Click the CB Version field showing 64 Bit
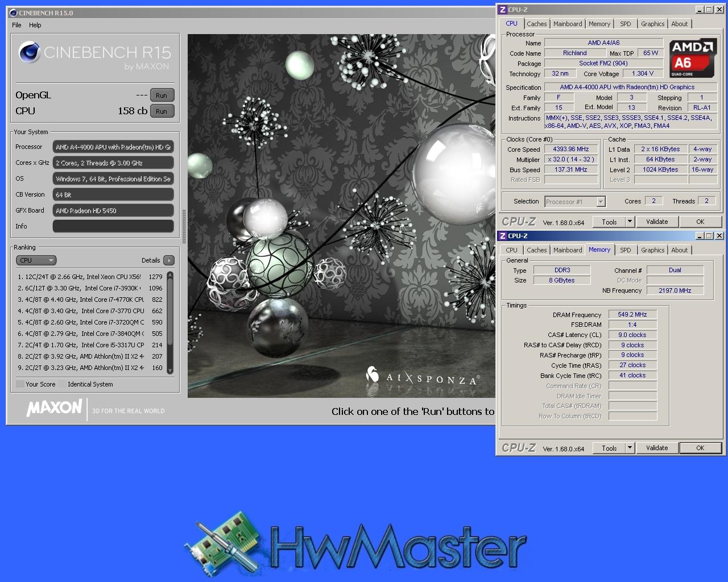 point(113,194)
